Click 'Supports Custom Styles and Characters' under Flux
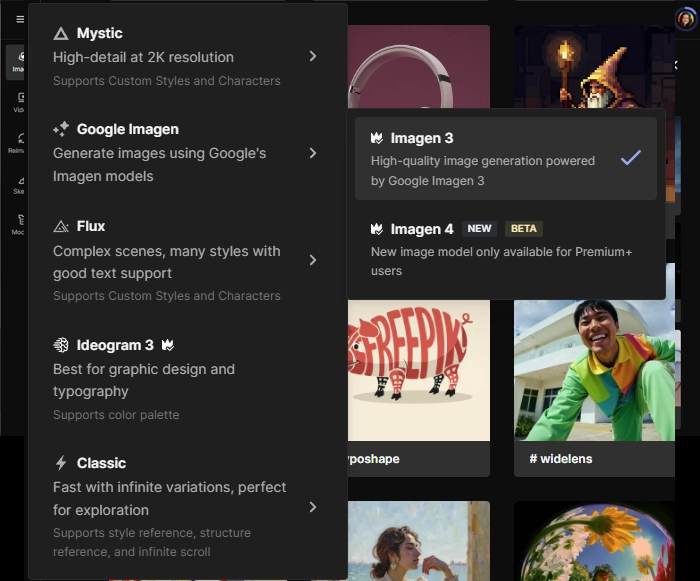The image size is (700, 581). [167, 296]
